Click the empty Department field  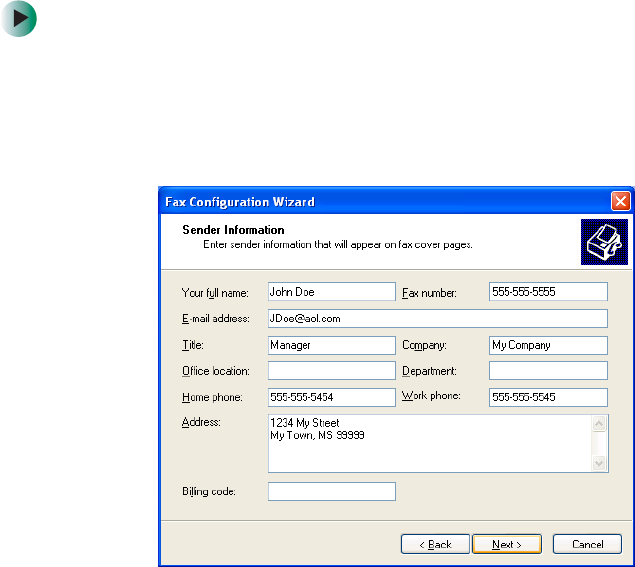click(x=548, y=371)
